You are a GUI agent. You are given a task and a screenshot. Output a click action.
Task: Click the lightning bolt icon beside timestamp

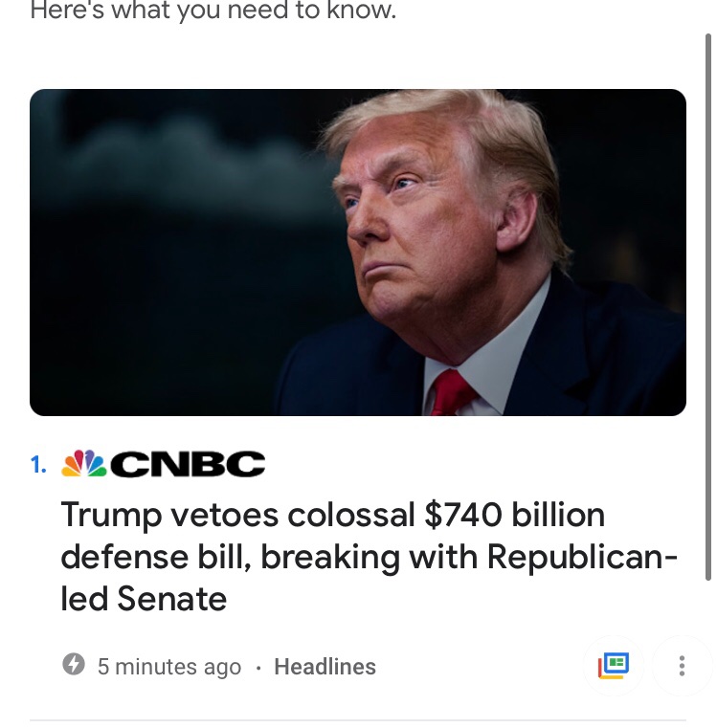(x=74, y=665)
